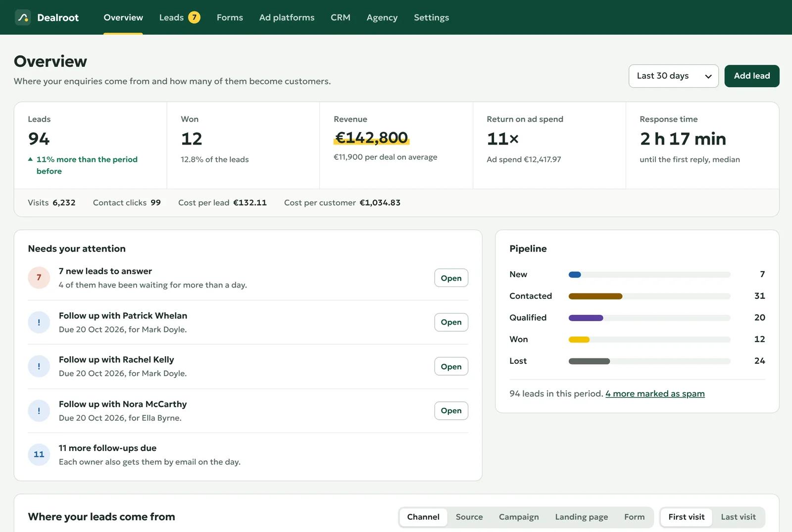This screenshot has width=792, height=532.
Task: Open the Ad platforms tab
Action: (287, 17)
